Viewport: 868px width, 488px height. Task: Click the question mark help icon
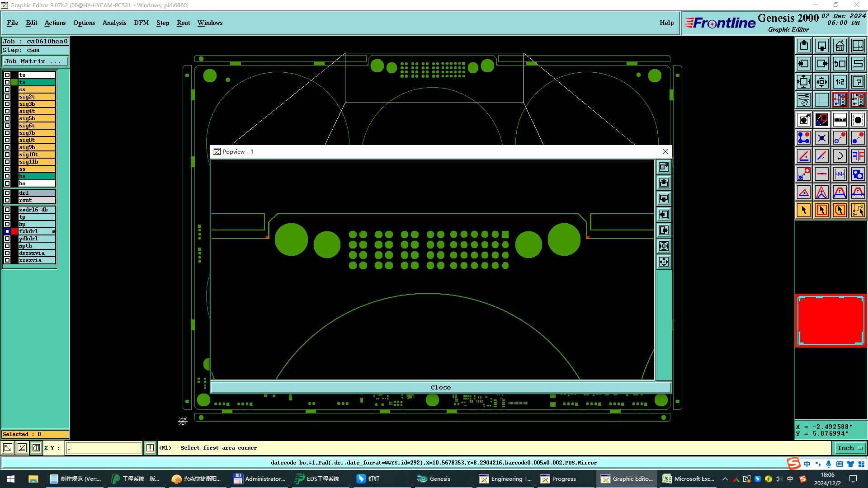click(858, 82)
